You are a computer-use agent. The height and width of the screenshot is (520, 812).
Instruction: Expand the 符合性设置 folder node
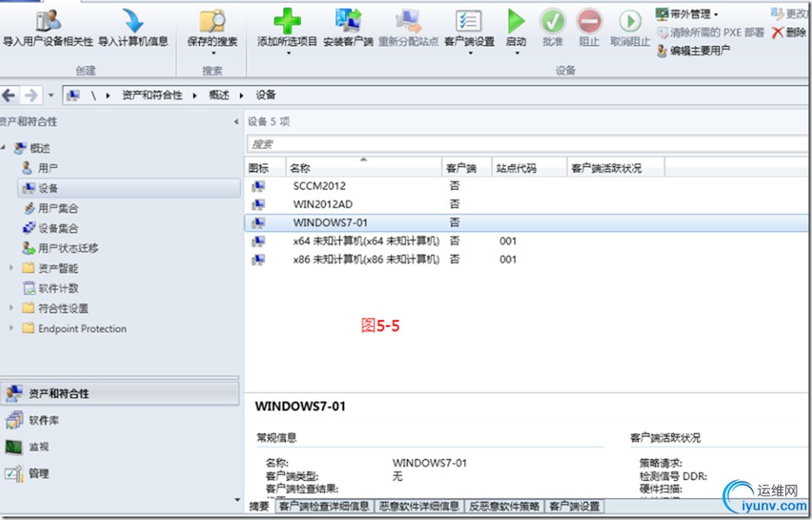pos(11,308)
